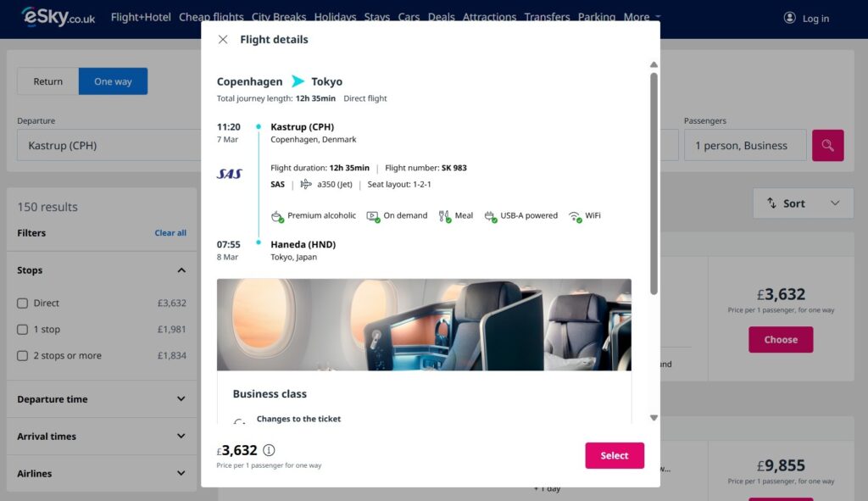This screenshot has width=868, height=501.
Task: Open the passengers selection field
Action: [x=744, y=145]
